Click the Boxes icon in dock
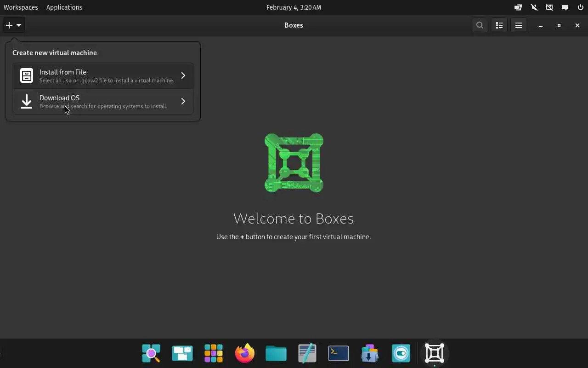588x368 pixels. tap(435, 353)
